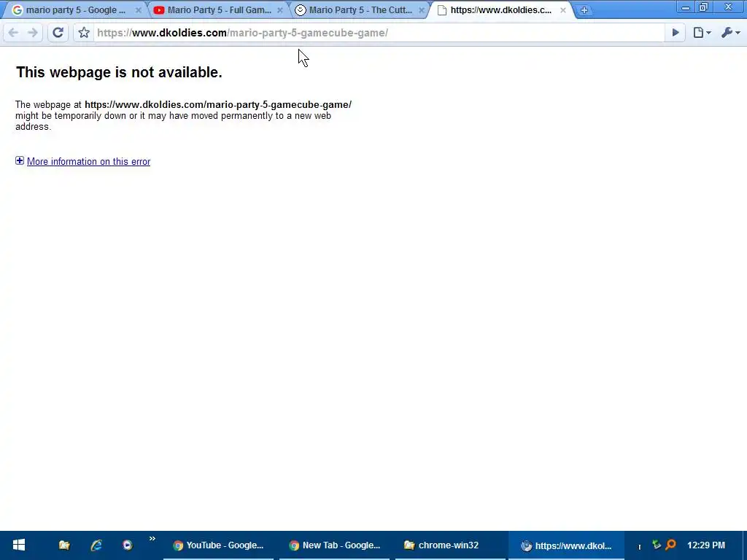This screenshot has height=560, width=747.
Task: Select https://www.dkol taskbar window
Action: tap(566, 545)
